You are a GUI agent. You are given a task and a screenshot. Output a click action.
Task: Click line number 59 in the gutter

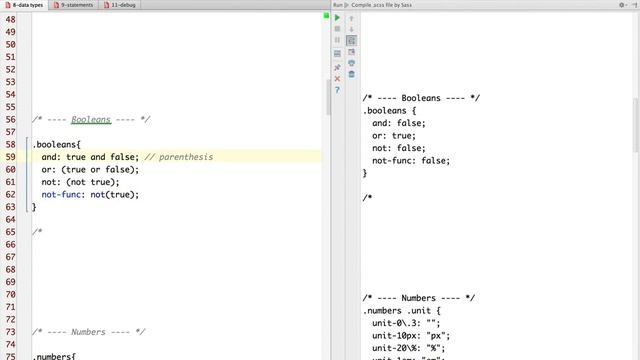(x=11, y=157)
